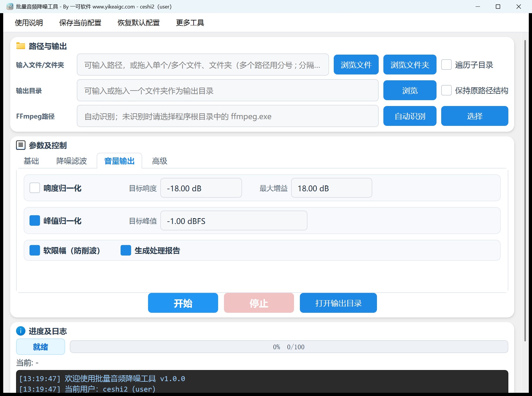Maximize the application window
This screenshot has height=396, width=532.
498,6
